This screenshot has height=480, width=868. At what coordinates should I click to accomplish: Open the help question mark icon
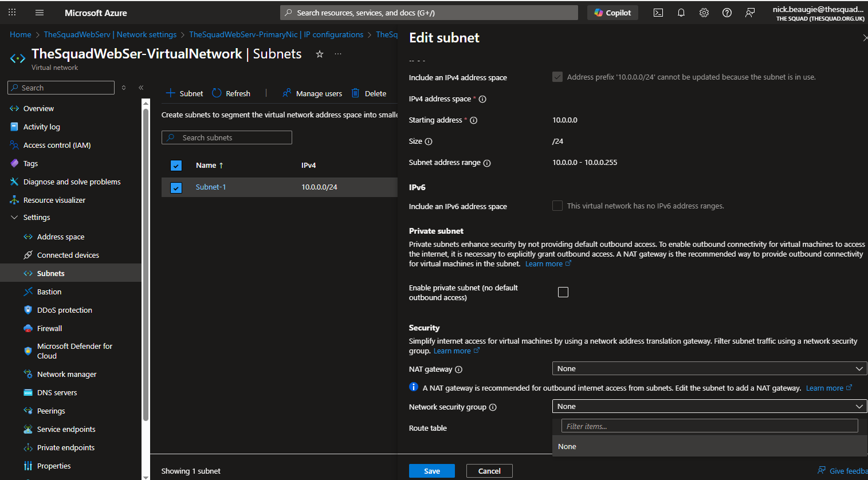pyautogui.click(x=727, y=13)
